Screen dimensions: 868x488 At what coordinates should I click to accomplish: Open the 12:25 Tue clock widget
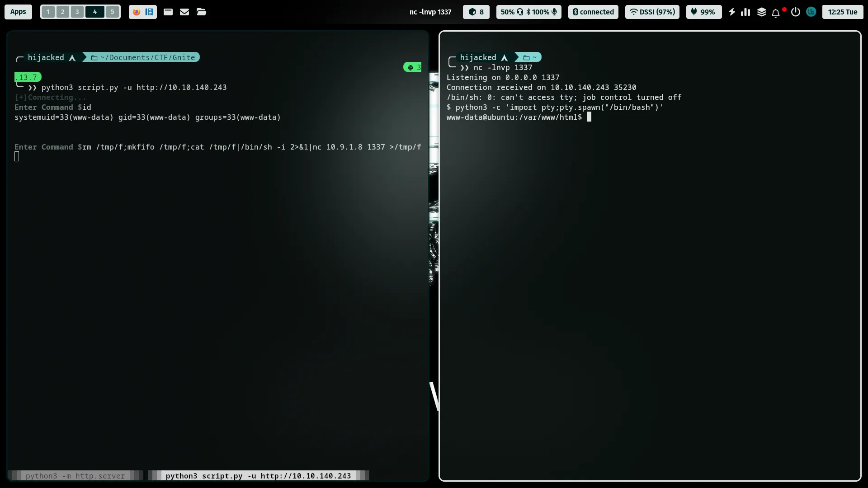842,12
